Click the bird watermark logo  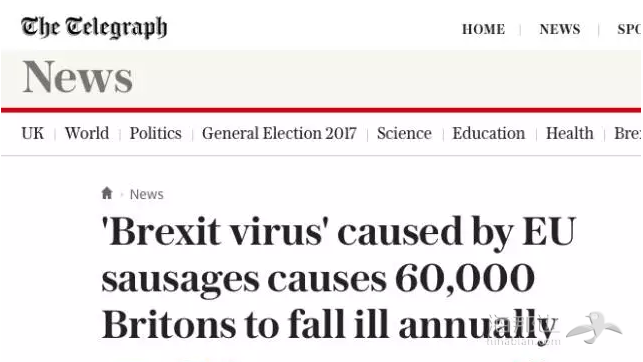594,327
